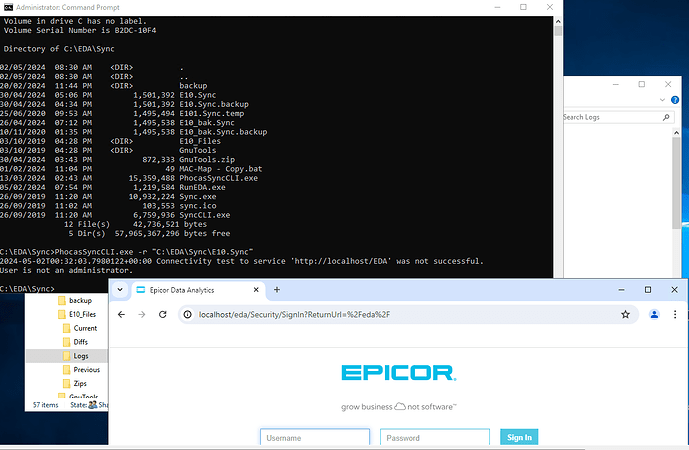Click 'E101.Sync.temp' in directory listing
Image resolution: width=689 pixels, height=450 pixels.
(x=211, y=113)
